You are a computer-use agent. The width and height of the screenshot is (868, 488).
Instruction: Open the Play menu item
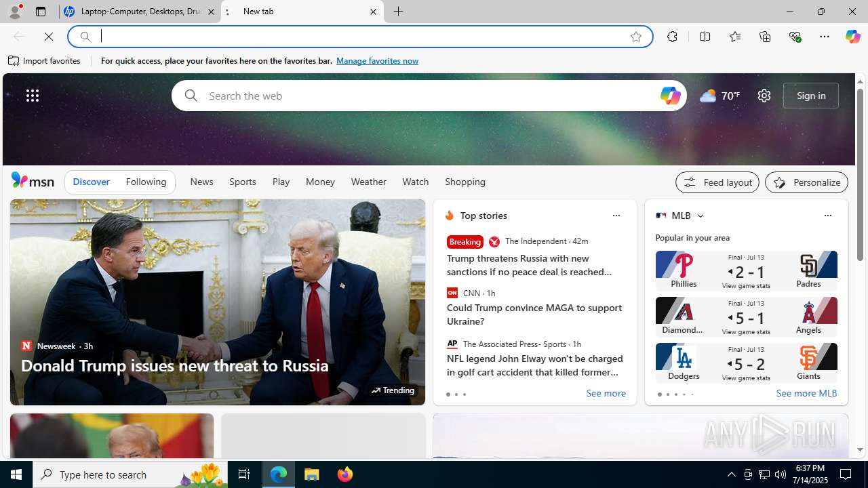tap(281, 182)
